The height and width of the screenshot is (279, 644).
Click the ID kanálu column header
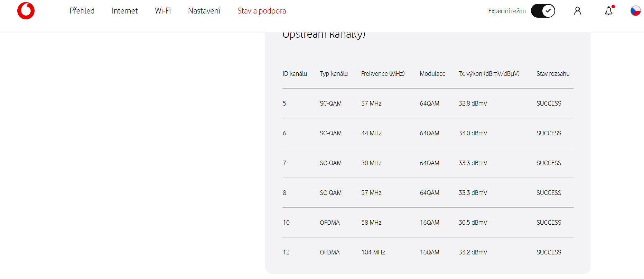(x=295, y=74)
